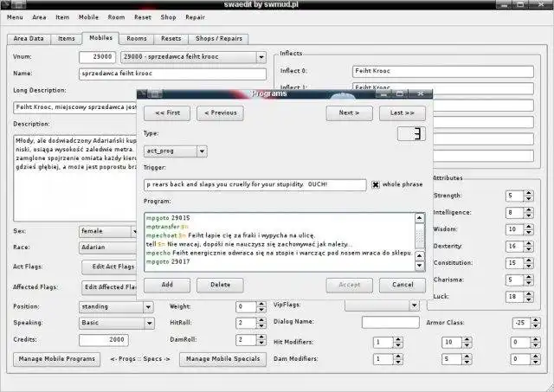The width and height of the screenshot is (554, 392).
Task: Click Manage Mobile Specials button
Action: 223,358
